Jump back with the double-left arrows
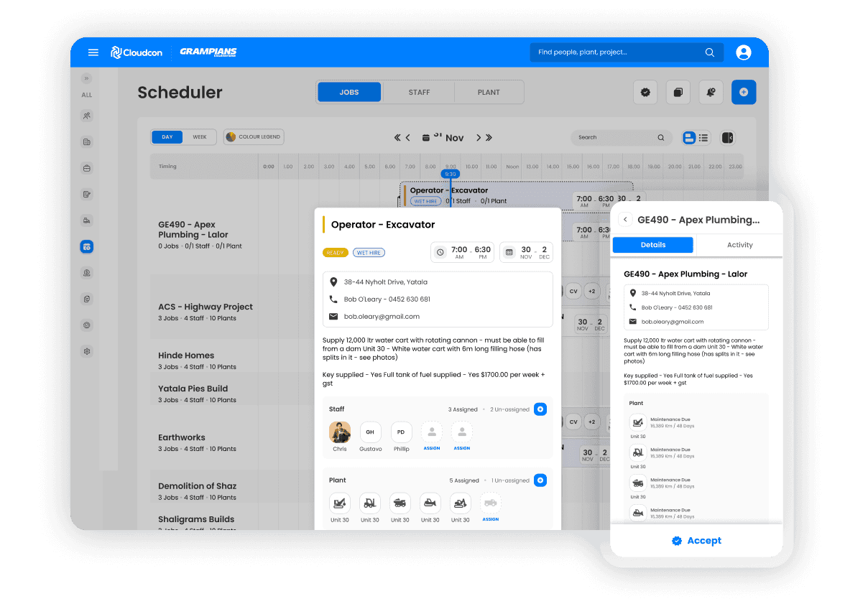This screenshot has height=604, width=868. [x=397, y=138]
